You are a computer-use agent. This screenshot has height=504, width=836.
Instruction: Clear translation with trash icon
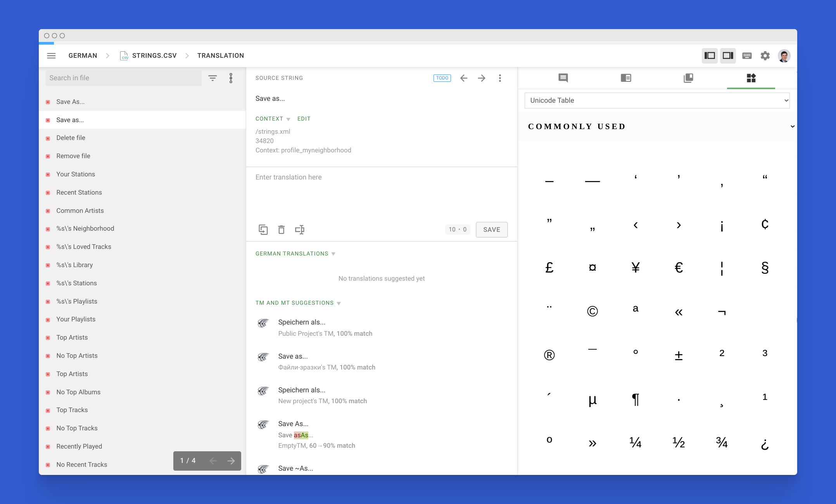click(282, 230)
